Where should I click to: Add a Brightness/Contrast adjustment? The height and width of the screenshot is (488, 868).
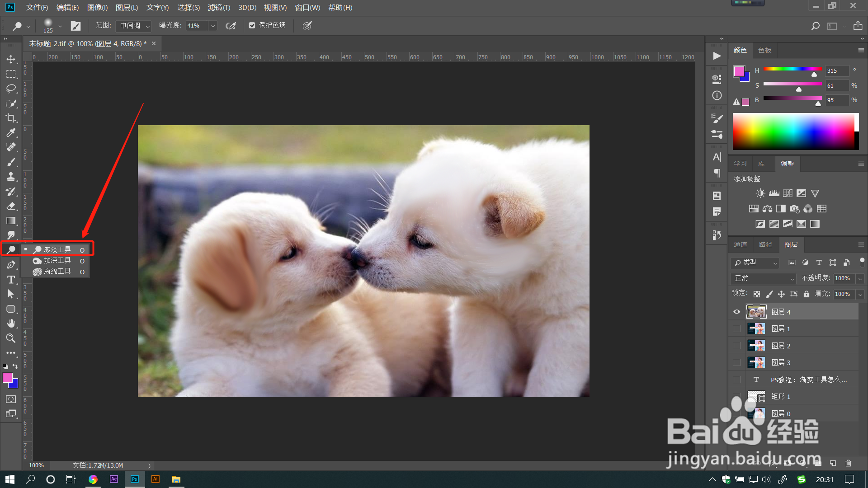pos(760,193)
